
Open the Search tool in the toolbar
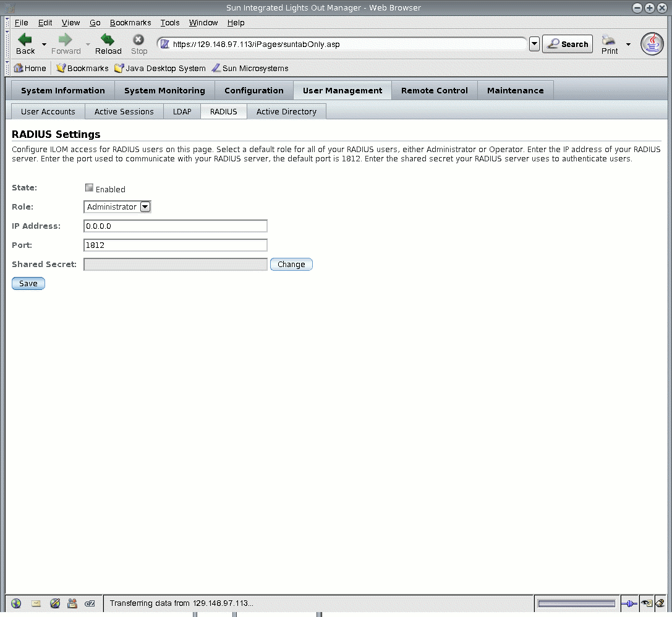click(567, 44)
